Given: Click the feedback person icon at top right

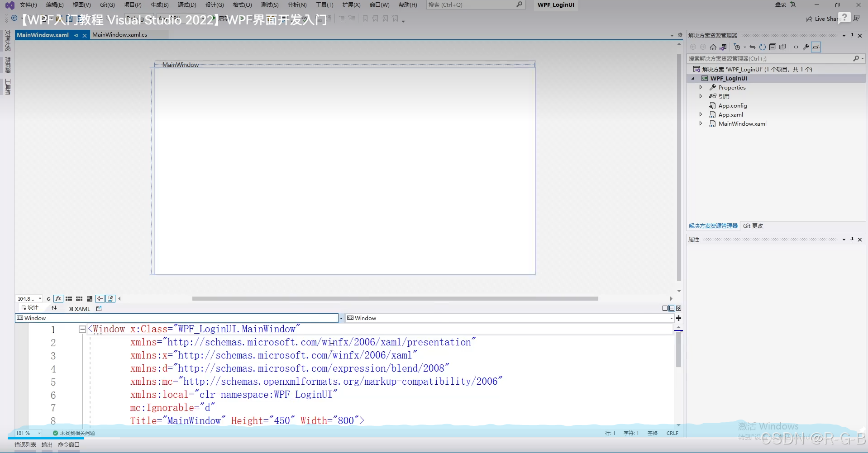Looking at the screenshot, I should click(857, 19).
